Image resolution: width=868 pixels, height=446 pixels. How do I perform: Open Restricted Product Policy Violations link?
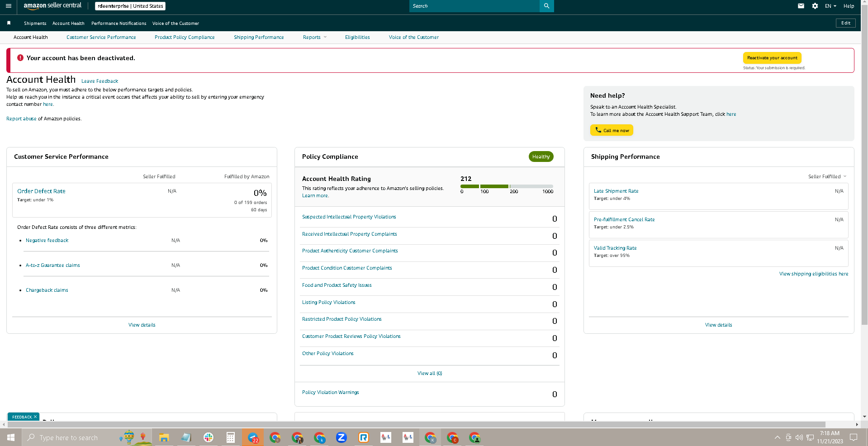pos(342,319)
